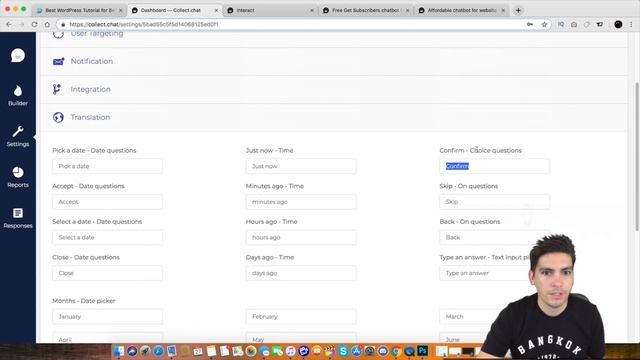The width and height of the screenshot is (640, 360).
Task: Launch Skype from the dock
Action: tap(343, 351)
